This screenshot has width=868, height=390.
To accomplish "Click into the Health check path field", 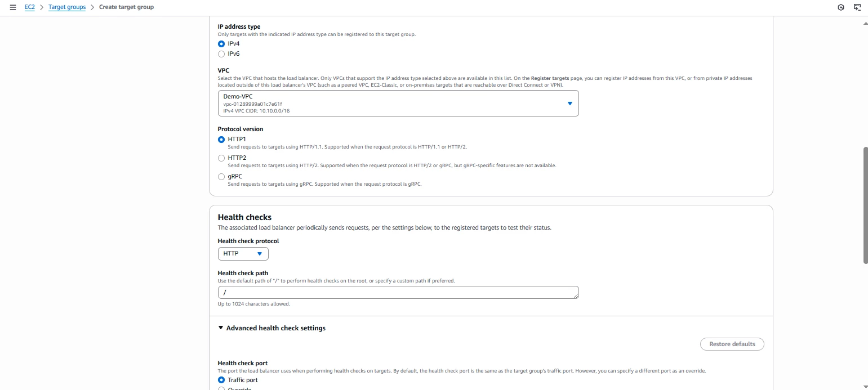I will pyautogui.click(x=398, y=293).
